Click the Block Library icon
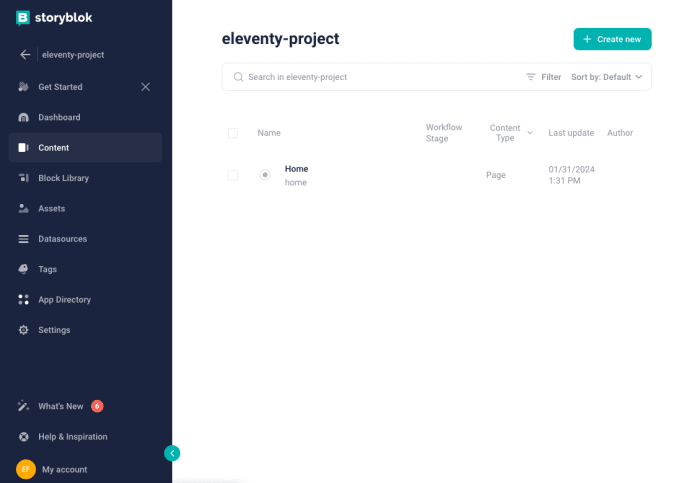This screenshot has height=483, width=700. 23,178
